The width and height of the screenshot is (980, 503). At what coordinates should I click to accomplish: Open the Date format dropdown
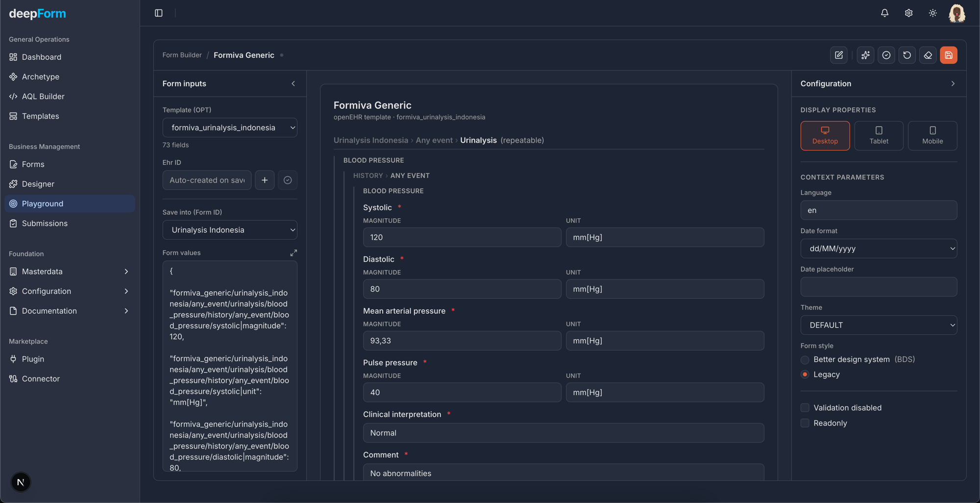879,249
